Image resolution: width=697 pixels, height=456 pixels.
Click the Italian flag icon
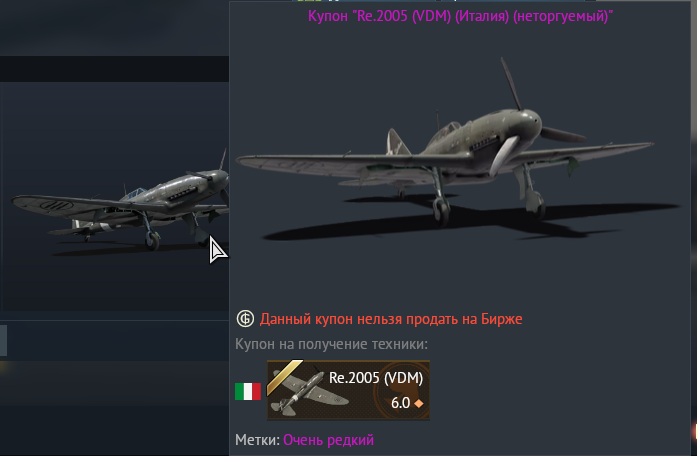tap(248, 392)
